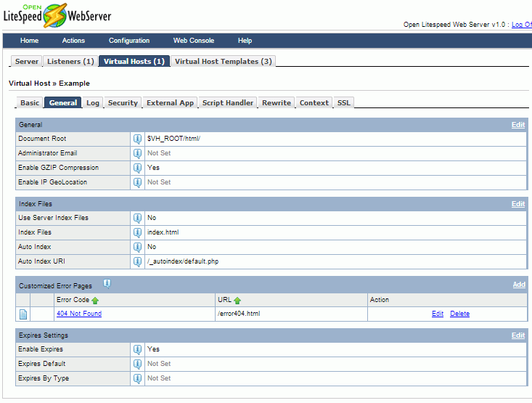This screenshot has height=403, width=532.
Task: Click info icon for Enable Expires
Action: [137, 349]
